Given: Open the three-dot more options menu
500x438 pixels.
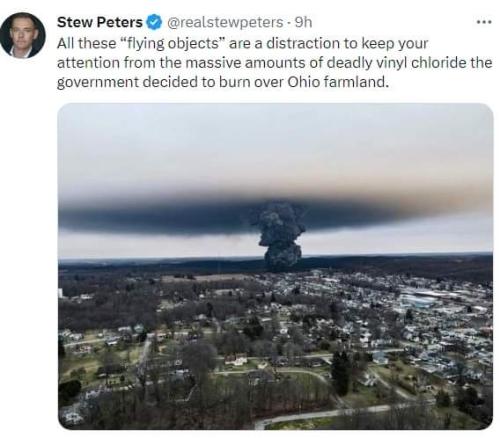Looking at the screenshot, I should click(x=484, y=22).
